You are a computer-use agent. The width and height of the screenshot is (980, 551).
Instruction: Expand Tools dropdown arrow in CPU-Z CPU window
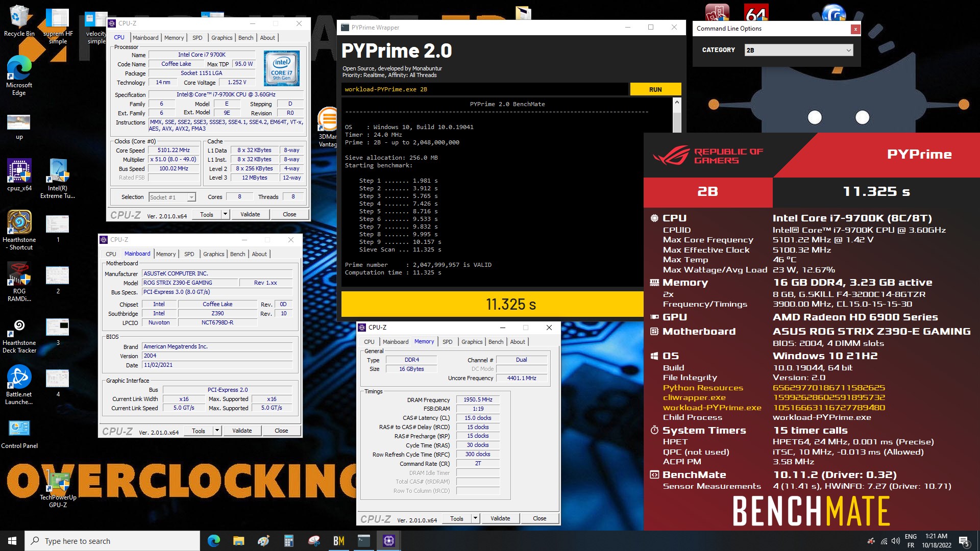click(x=225, y=214)
